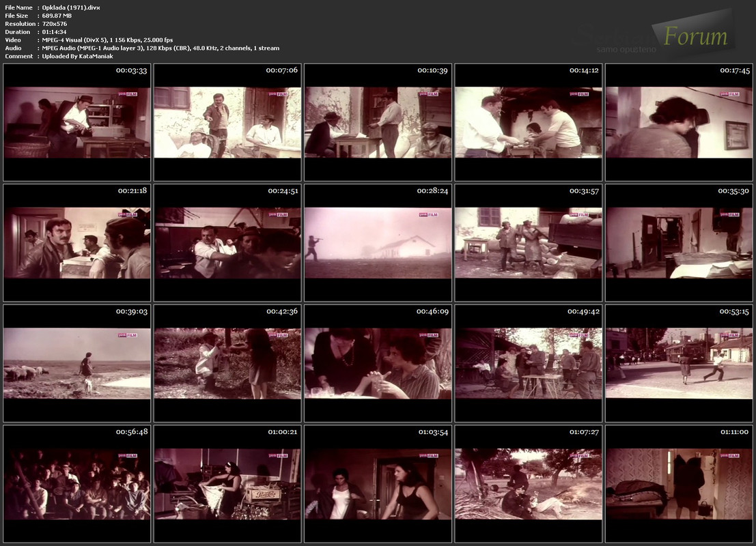Click the MPEG Audio codec details line
The width and height of the screenshot is (756, 546).
coord(160,48)
